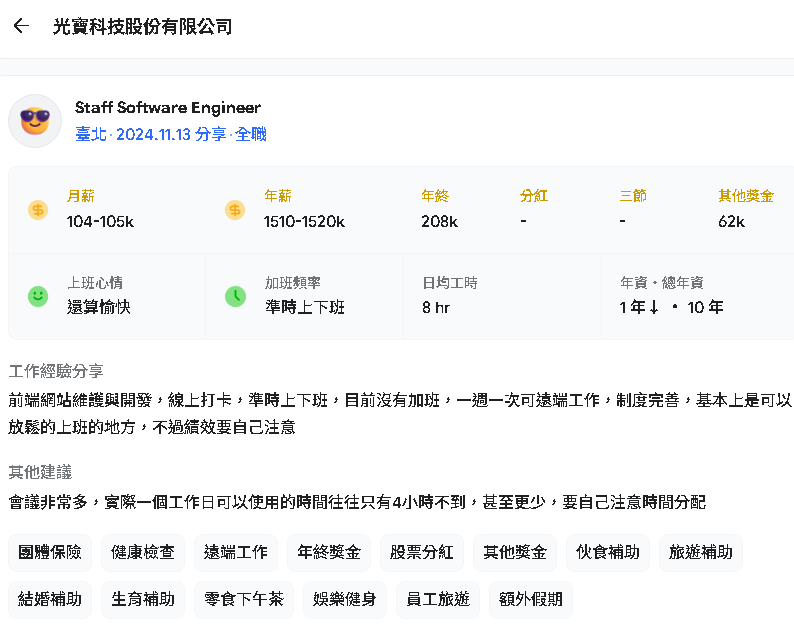Select the 結婚補助 benefit tag

pyautogui.click(x=50, y=600)
